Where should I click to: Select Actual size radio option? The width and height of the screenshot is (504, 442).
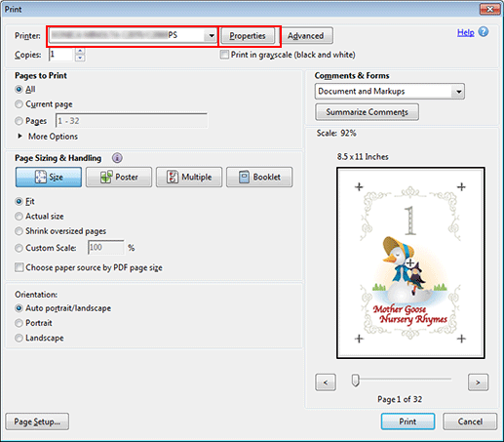(x=19, y=217)
